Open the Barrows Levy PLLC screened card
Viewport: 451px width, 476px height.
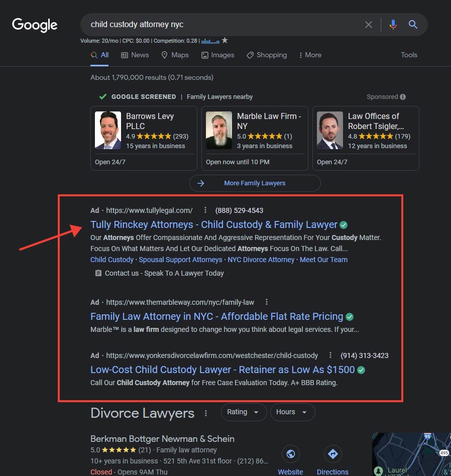144,138
